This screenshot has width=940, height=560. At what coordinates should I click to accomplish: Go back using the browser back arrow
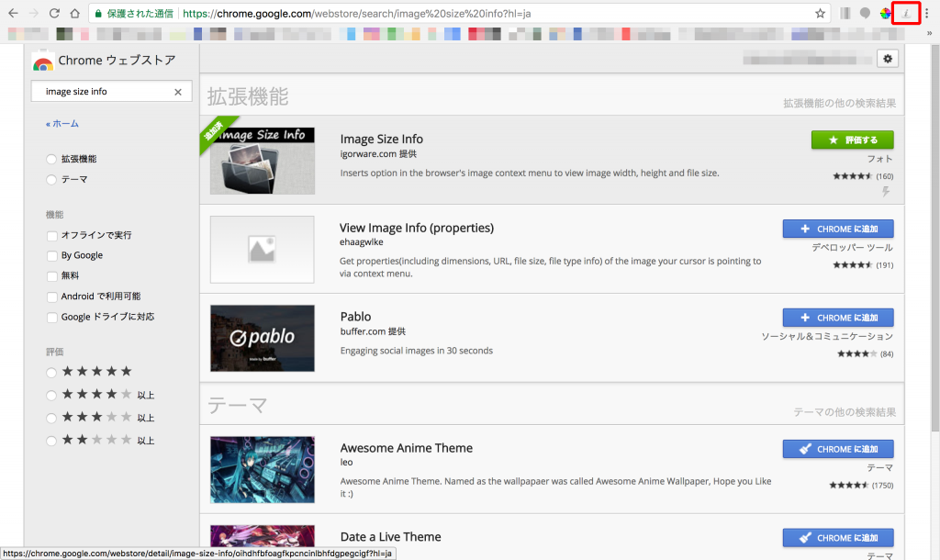(x=13, y=13)
